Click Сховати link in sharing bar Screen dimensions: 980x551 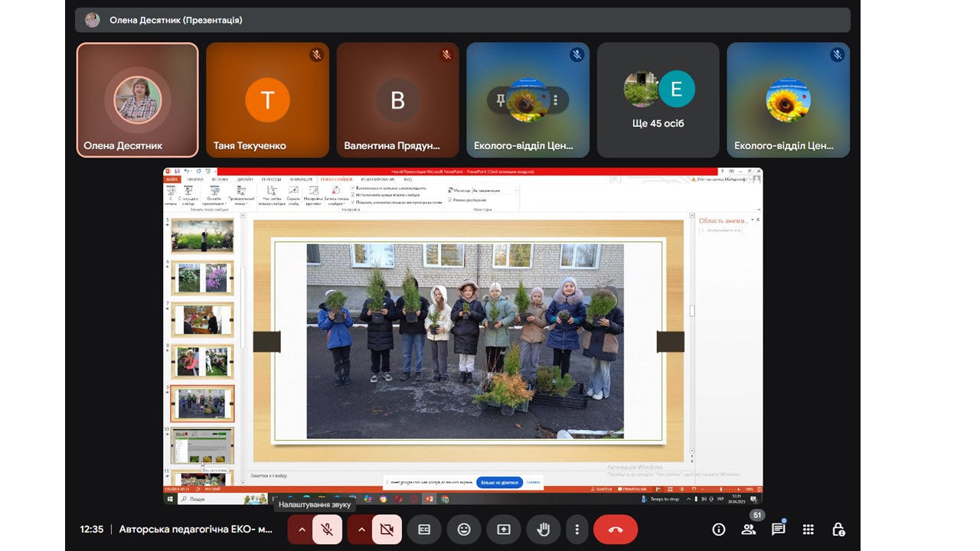534,482
